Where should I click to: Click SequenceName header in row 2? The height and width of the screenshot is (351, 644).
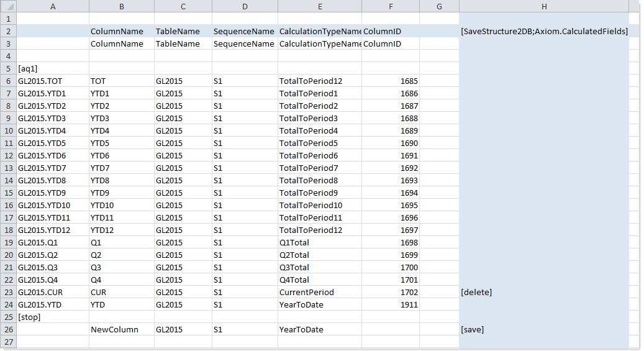tap(244, 31)
